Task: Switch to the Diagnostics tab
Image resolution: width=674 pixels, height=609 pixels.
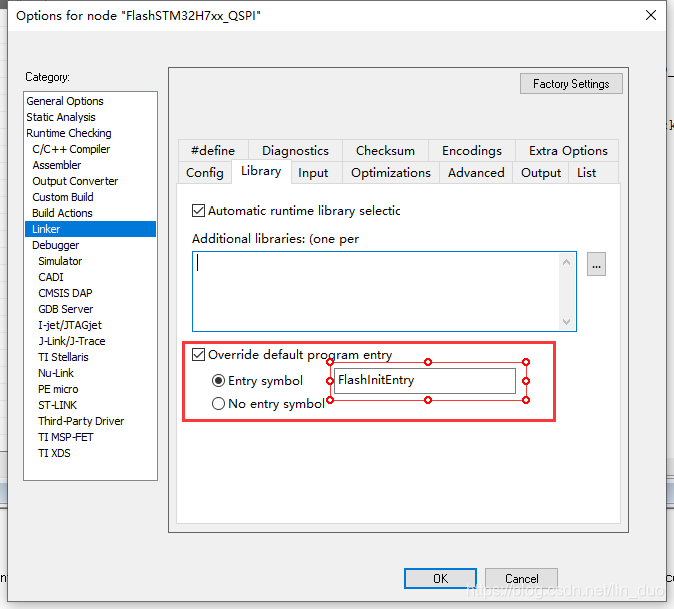Action: tap(295, 150)
